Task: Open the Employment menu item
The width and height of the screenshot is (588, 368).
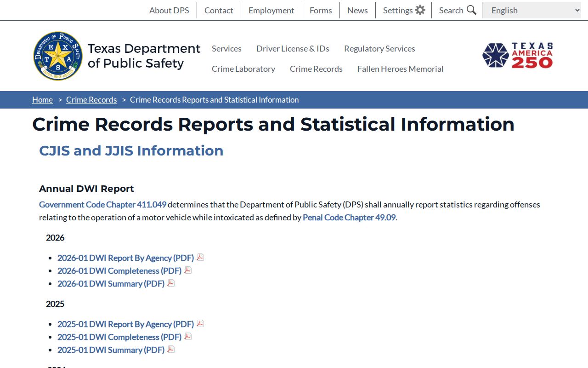Action: 271,10
